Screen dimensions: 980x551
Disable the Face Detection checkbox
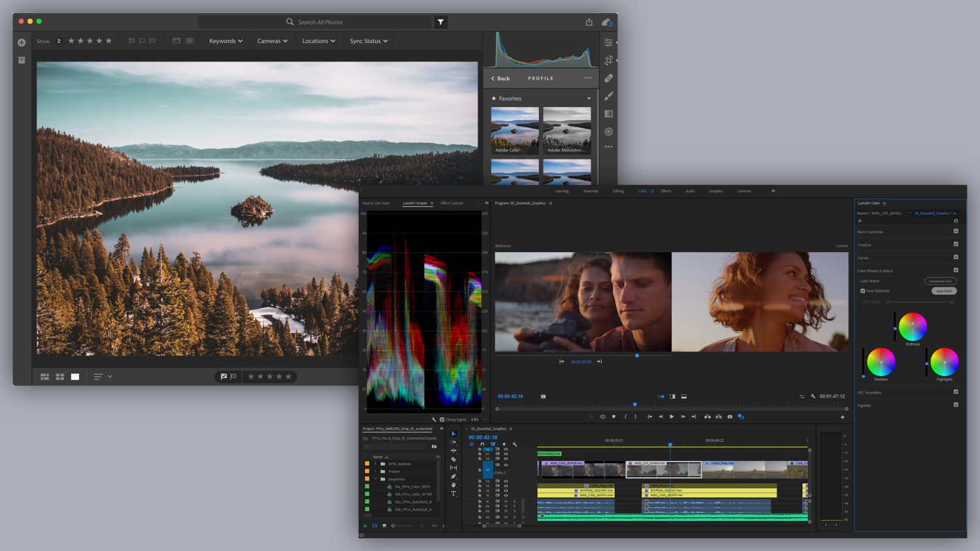click(862, 291)
